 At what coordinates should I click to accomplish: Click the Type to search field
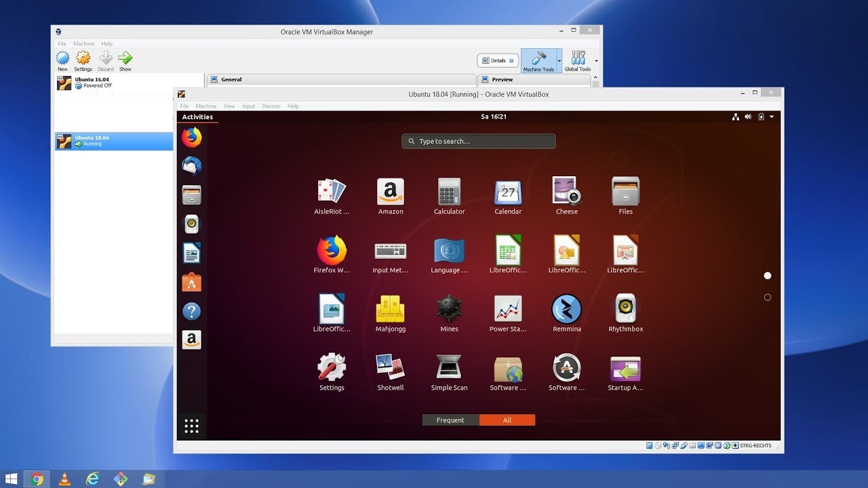pyautogui.click(x=479, y=142)
